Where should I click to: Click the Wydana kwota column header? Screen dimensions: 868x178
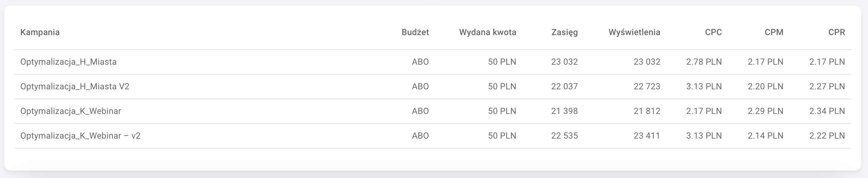487,32
